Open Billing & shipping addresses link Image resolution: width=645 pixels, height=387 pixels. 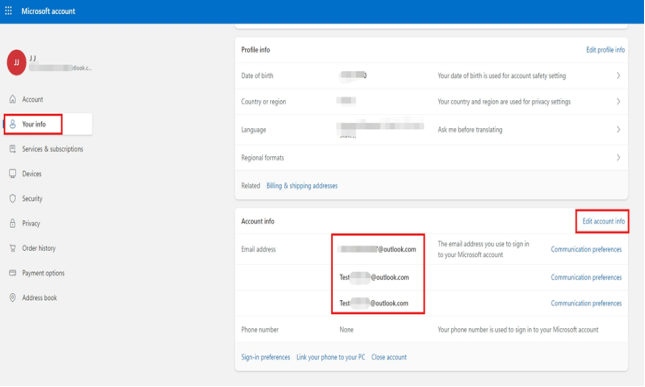coord(302,186)
